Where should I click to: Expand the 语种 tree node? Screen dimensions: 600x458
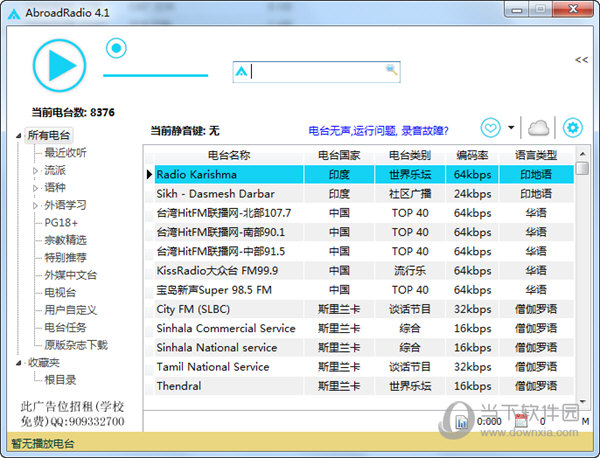tap(35, 188)
